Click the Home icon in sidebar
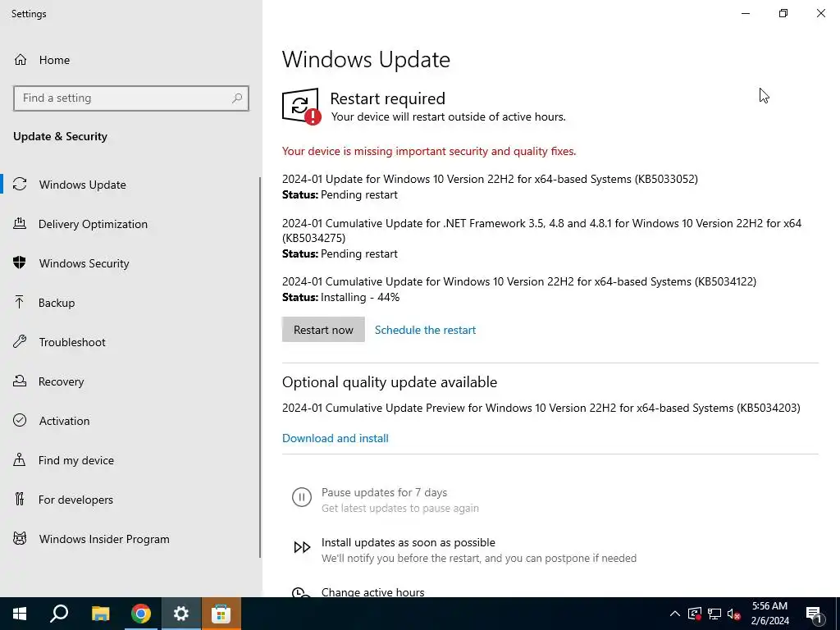This screenshot has width=840, height=630. [x=21, y=59]
